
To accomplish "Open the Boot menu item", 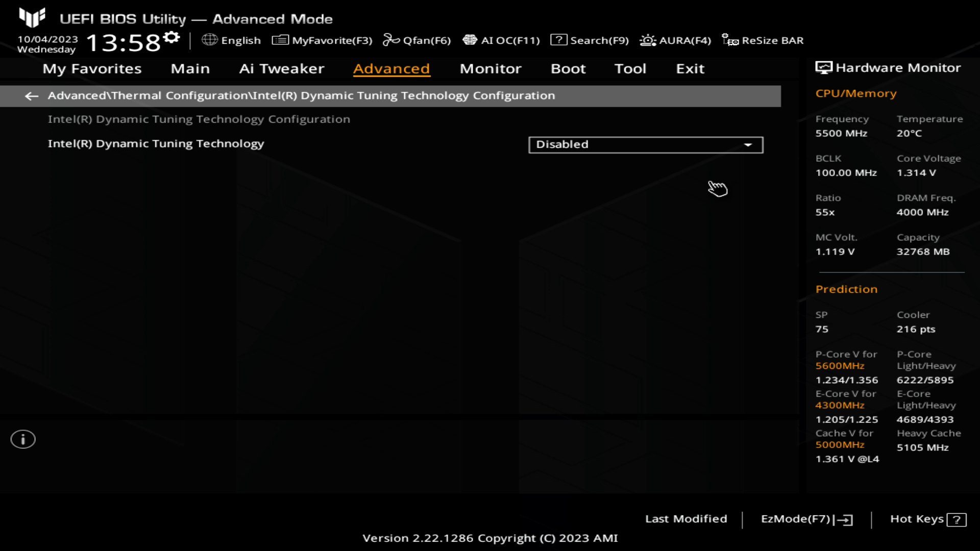I will (568, 68).
